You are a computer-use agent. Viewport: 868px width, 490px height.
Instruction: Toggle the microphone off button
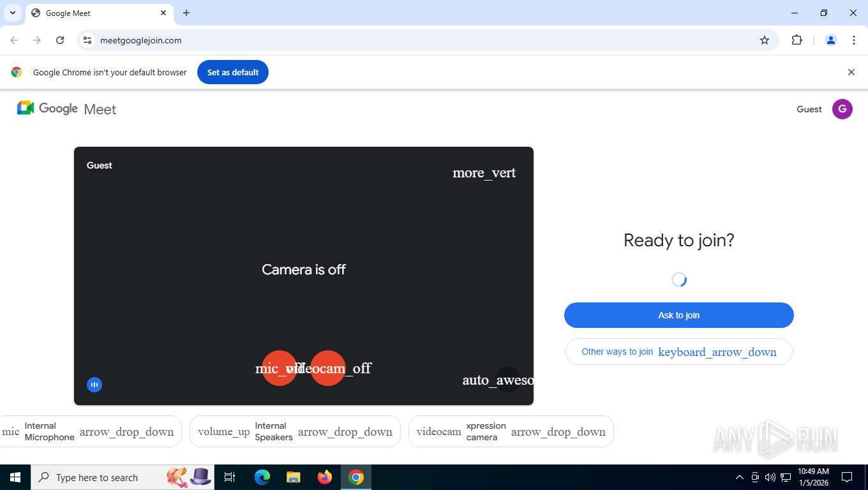(x=280, y=368)
